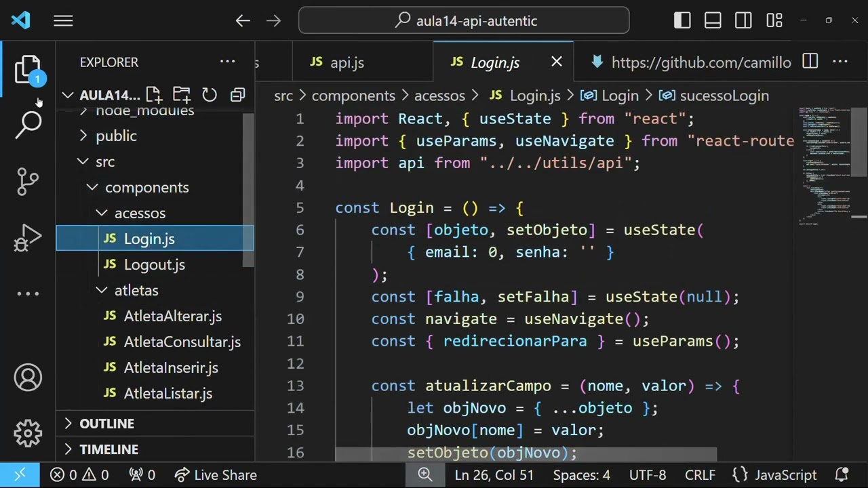Close the Login.js editor tab
868x488 pixels.
pos(557,62)
